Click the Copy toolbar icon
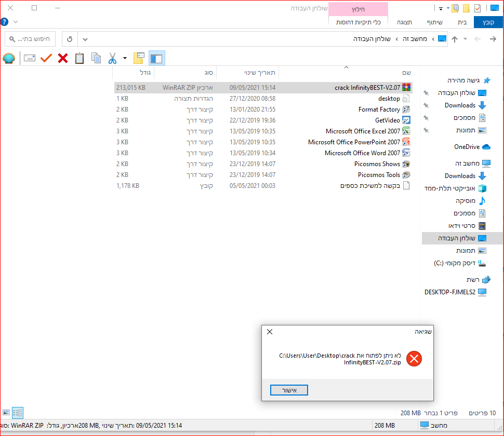The height and width of the screenshot is (436, 504). (96, 58)
